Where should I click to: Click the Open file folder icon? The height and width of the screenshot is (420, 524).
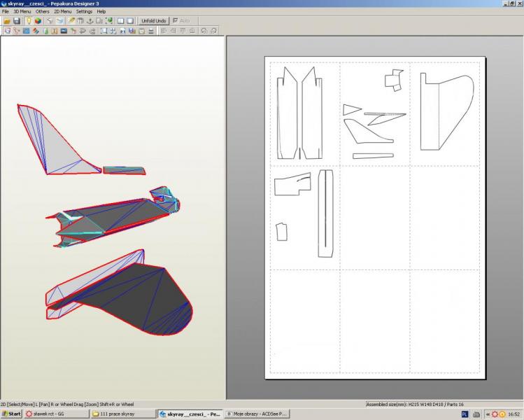(7, 21)
